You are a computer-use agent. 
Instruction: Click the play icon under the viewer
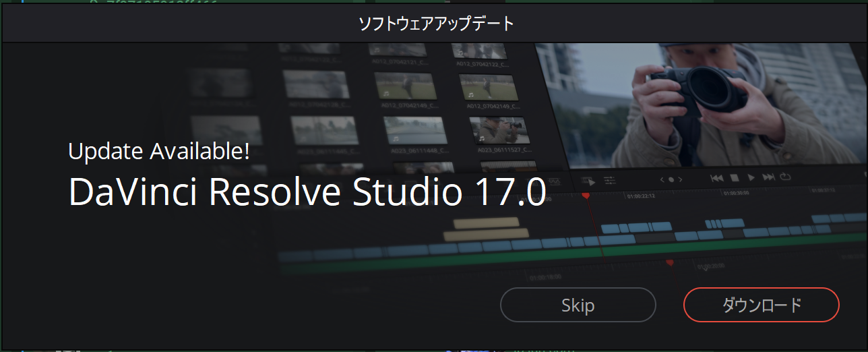coord(752,178)
